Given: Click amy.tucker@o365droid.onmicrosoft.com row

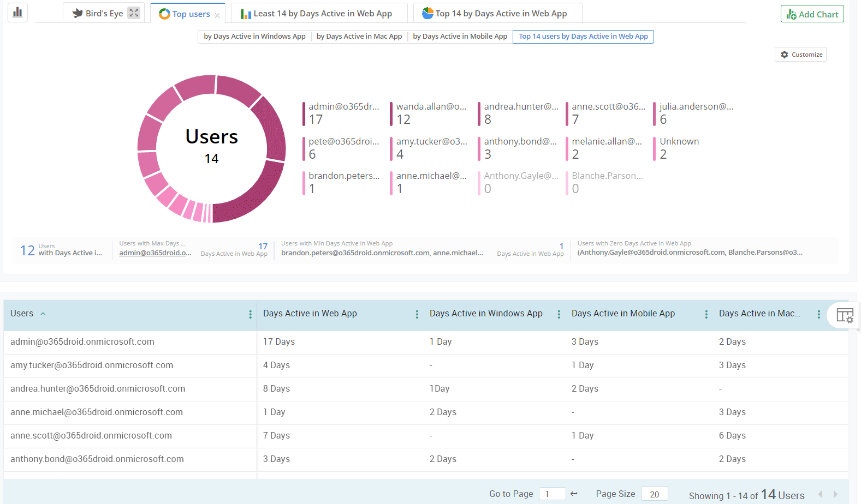Looking at the screenshot, I should [x=426, y=365].
